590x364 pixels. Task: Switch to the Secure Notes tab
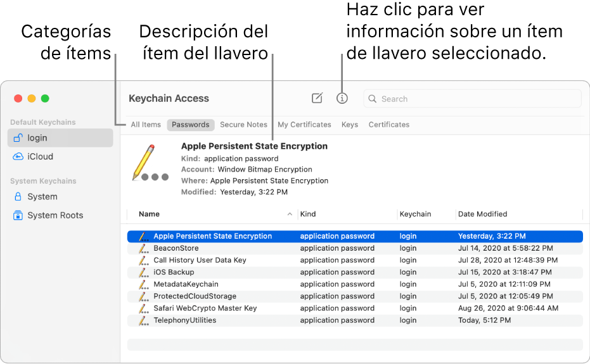click(x=243, y=125)
